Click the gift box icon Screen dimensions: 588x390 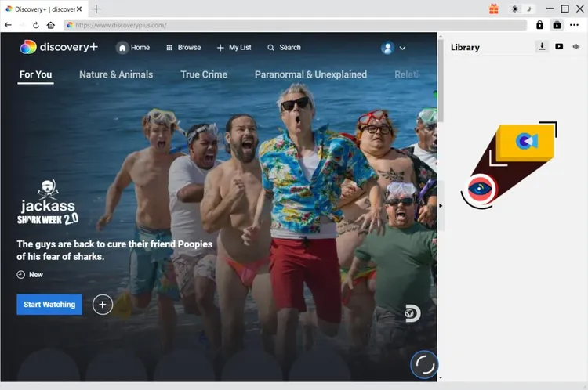click(494, 9)
